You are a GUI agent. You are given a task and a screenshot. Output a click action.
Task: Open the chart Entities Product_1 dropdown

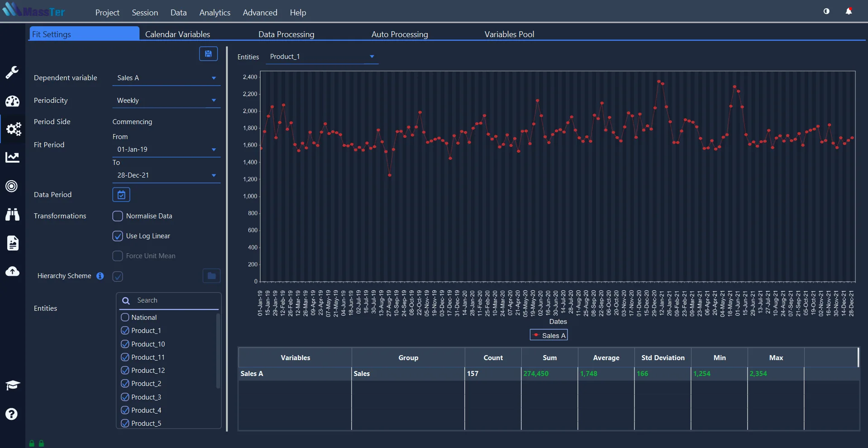tap(322, 57)
